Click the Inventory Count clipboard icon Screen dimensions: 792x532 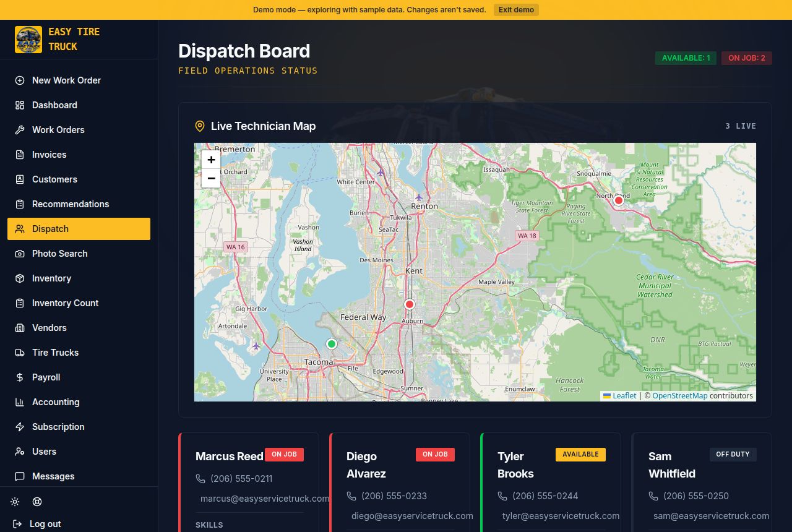(x=20, y=303)
